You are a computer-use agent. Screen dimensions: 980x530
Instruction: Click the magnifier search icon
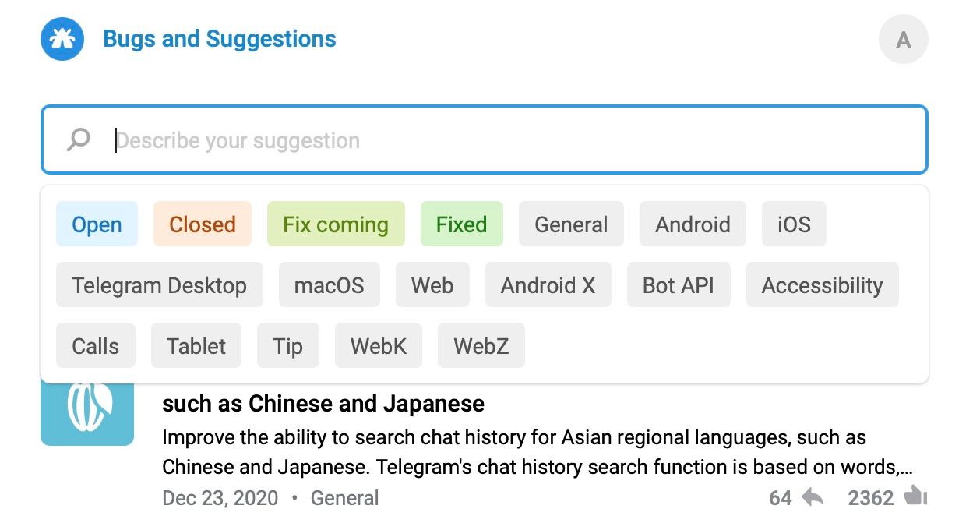[78, 140]
